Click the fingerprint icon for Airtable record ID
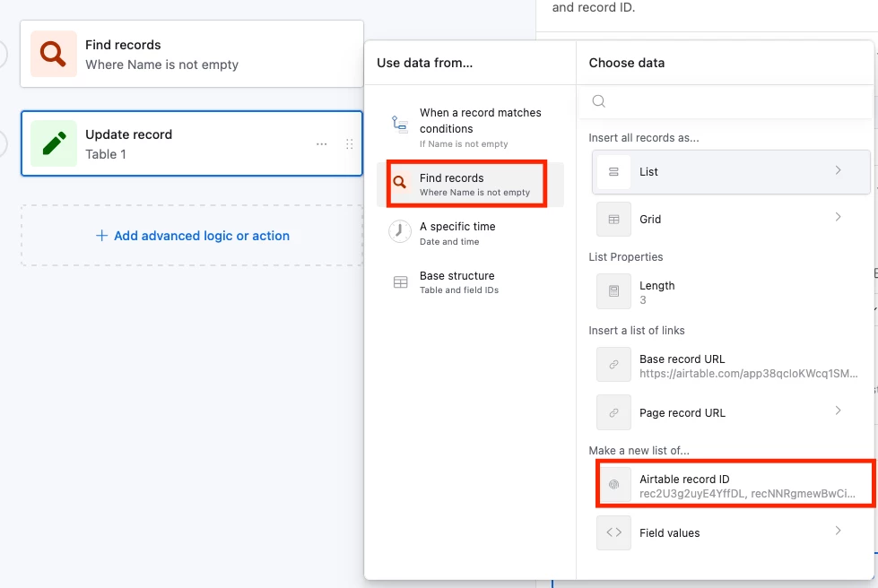878x588 pixels. 613,485
